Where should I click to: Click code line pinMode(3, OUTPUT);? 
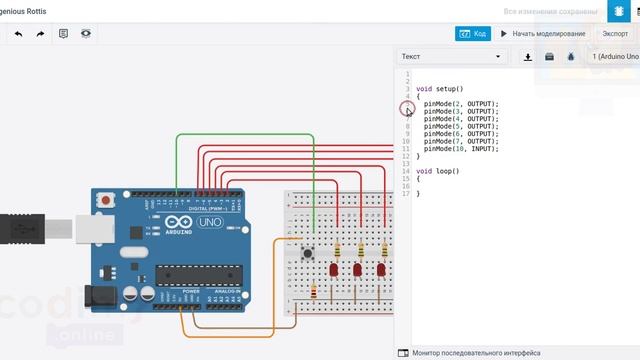pos(461,111)
